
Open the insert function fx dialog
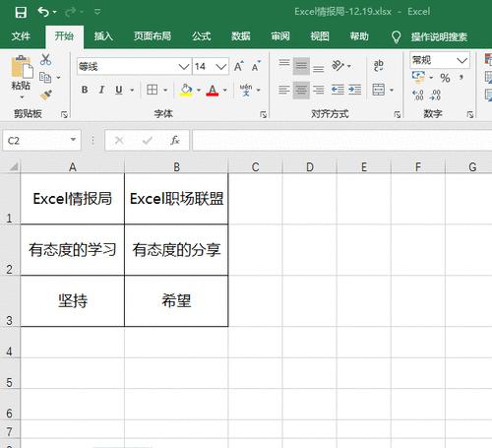[x=175, y=141]
